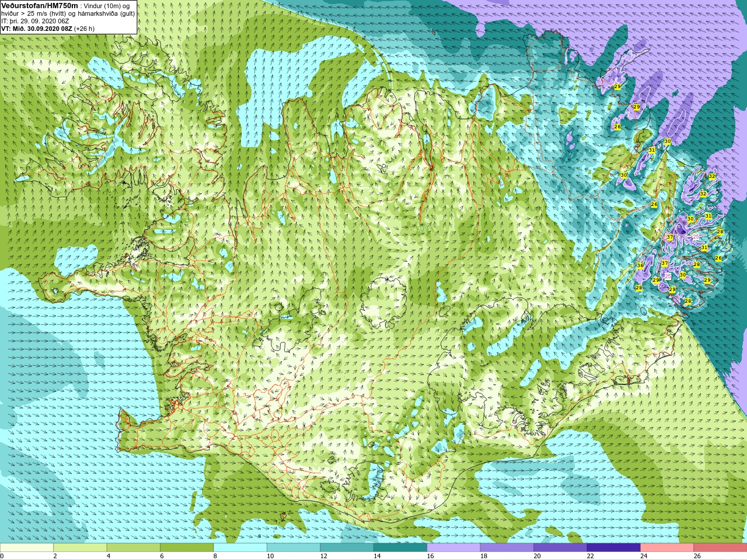Click legend scale number "24"

[x=644, y=556]
